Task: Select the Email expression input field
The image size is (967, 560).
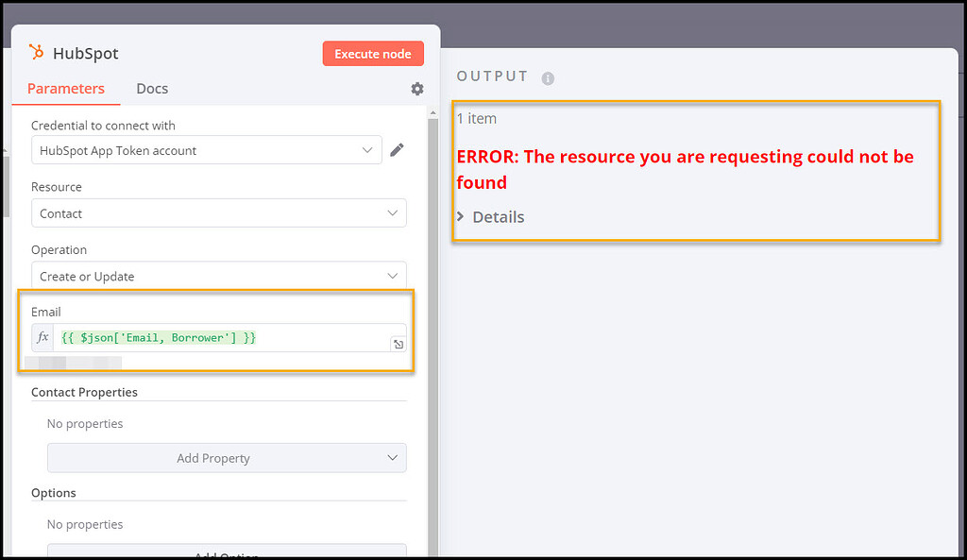Action: (x=217, y=335)
